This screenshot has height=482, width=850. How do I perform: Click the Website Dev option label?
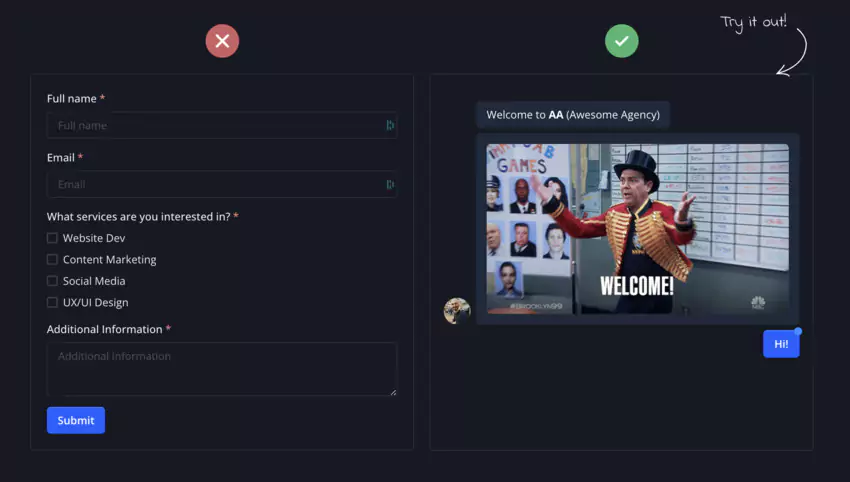[94, 238]
